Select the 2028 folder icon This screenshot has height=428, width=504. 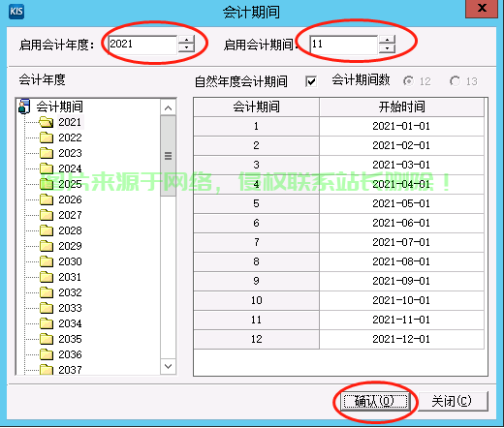[x=47, y=230]
